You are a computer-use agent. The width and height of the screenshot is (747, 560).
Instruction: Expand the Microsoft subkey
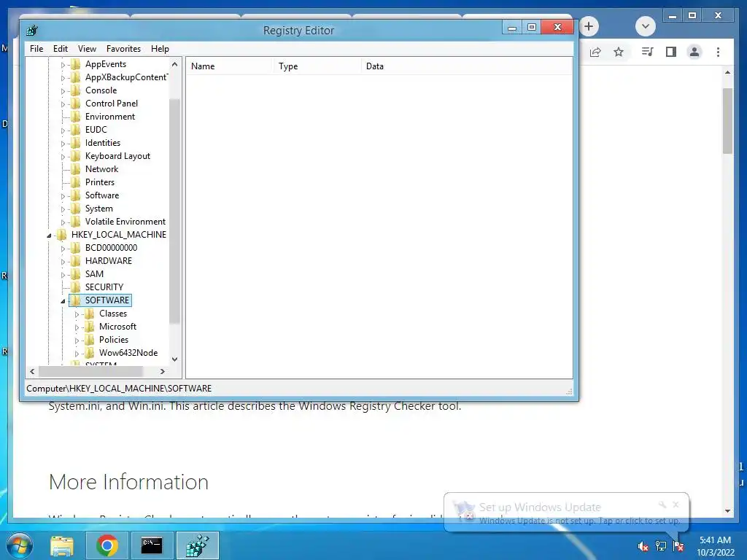(x=77, y=327)
